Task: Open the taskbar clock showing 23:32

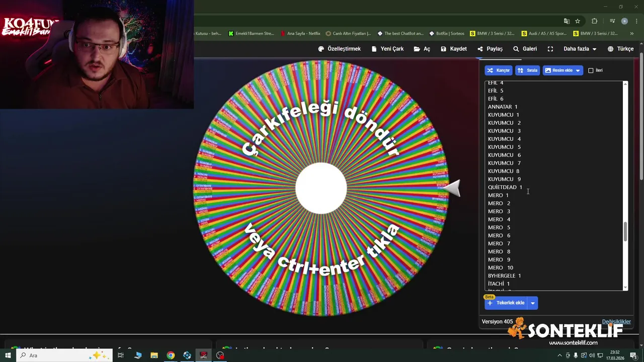Action: click(615, 355)
